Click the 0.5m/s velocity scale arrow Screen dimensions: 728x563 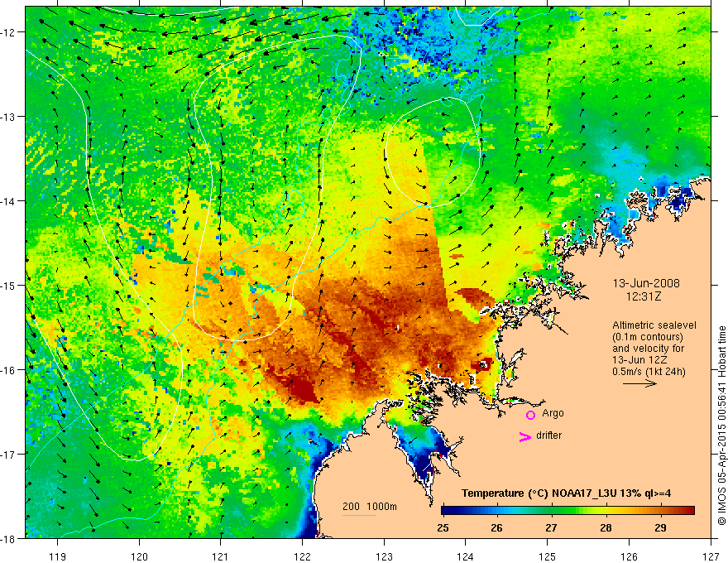click(x=639, y=383)
